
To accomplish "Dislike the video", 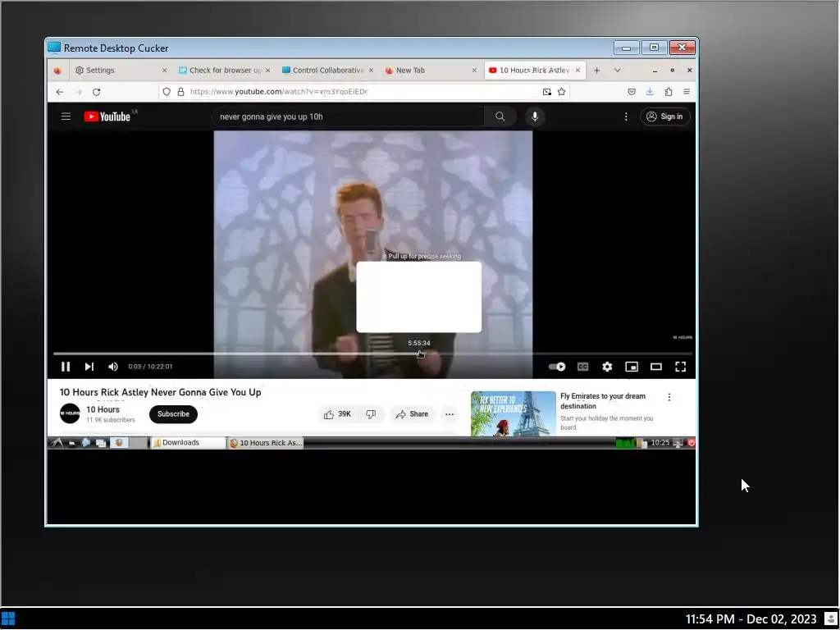I will click(371, 414).
